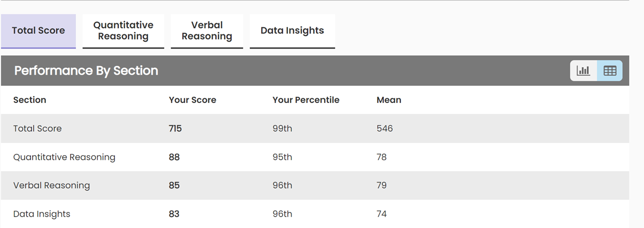Click the Your Score column header

[192, 100]
